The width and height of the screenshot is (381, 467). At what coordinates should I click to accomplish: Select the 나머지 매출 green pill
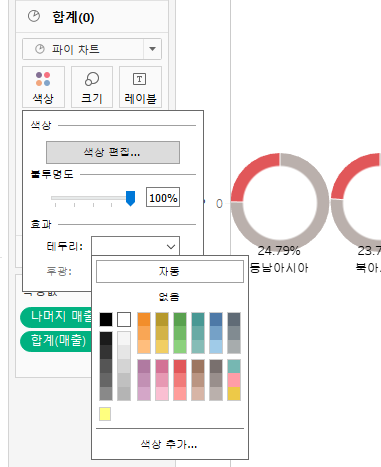pyautogui.click(x=57, y=317)
